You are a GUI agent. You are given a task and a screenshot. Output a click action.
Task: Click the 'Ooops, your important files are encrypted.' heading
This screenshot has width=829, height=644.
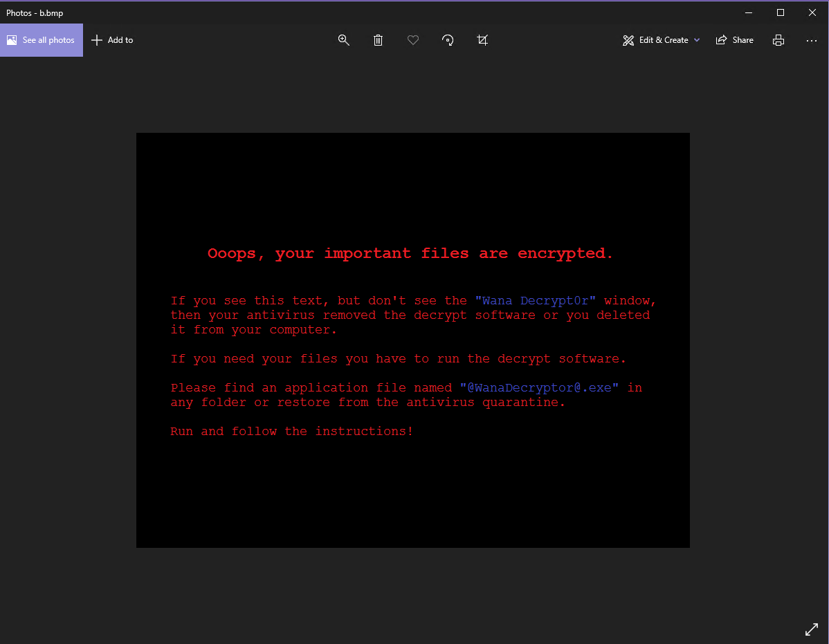[410, 254]
